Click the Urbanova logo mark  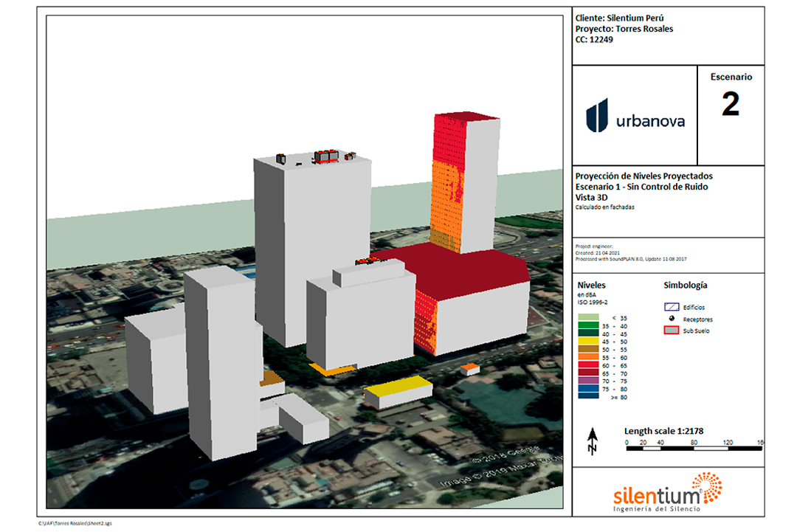point(597,115)
